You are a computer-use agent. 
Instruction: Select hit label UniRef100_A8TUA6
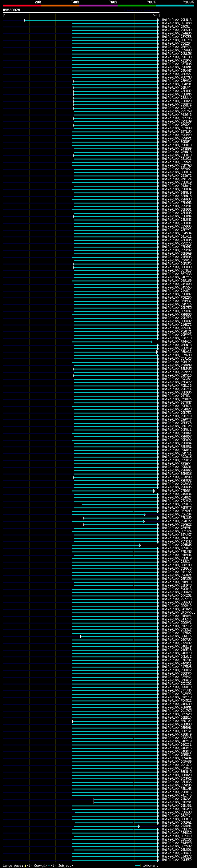tap(176, 64)
